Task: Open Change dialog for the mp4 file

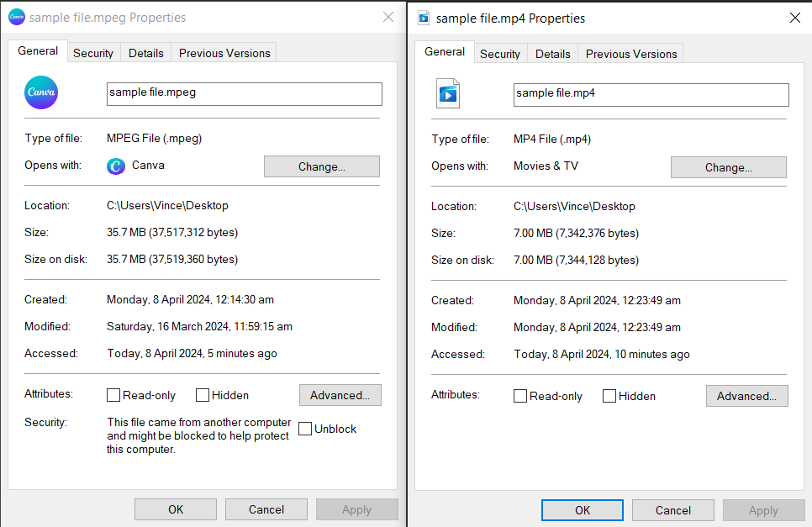Action: point(728,167)
